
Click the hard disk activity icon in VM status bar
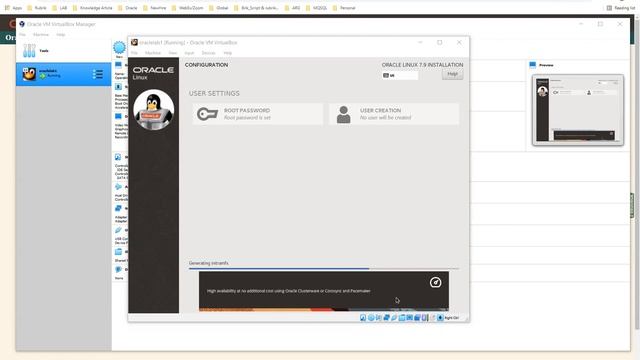[x=363, y=318]
